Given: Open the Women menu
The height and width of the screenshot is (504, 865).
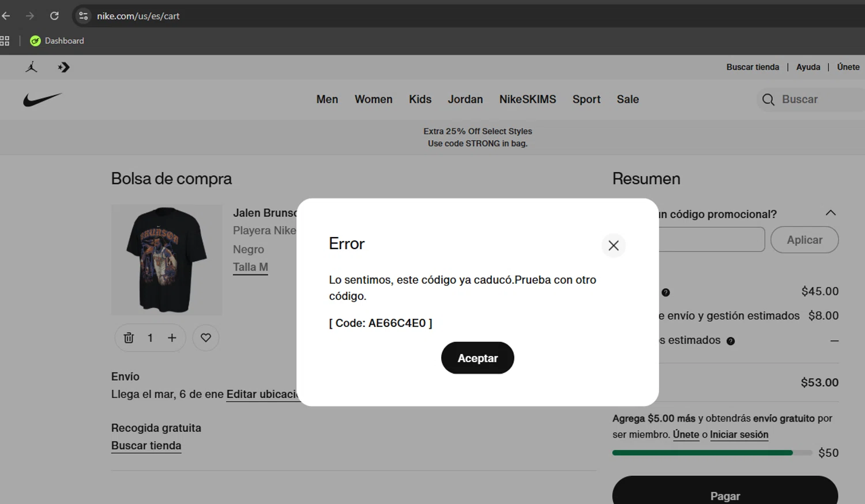Looking at the screenshot, I should click(x=374, y=99).
